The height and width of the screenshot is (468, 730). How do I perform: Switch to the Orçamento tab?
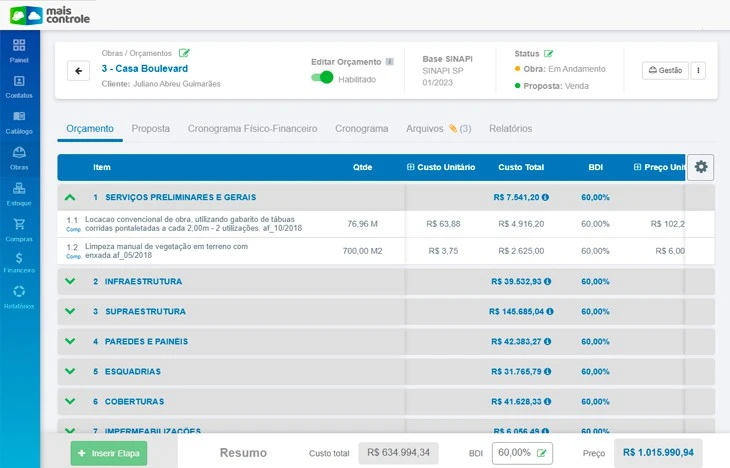pyautogui.click(x=90, y=129)
